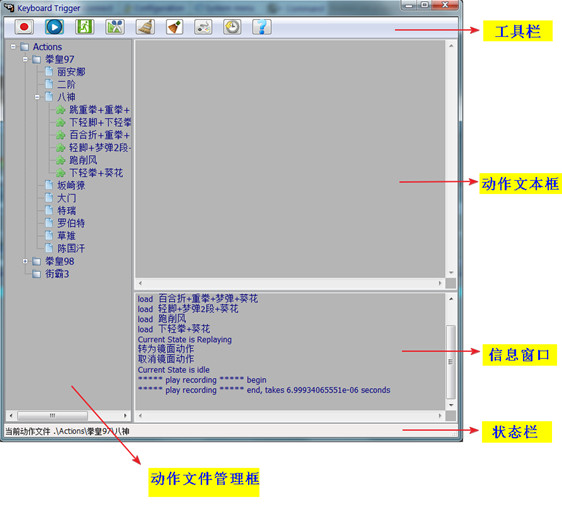Click the info window vertical scrollbar thumb
This screenshot has width=562, height=513.
(x=451, y=361)
